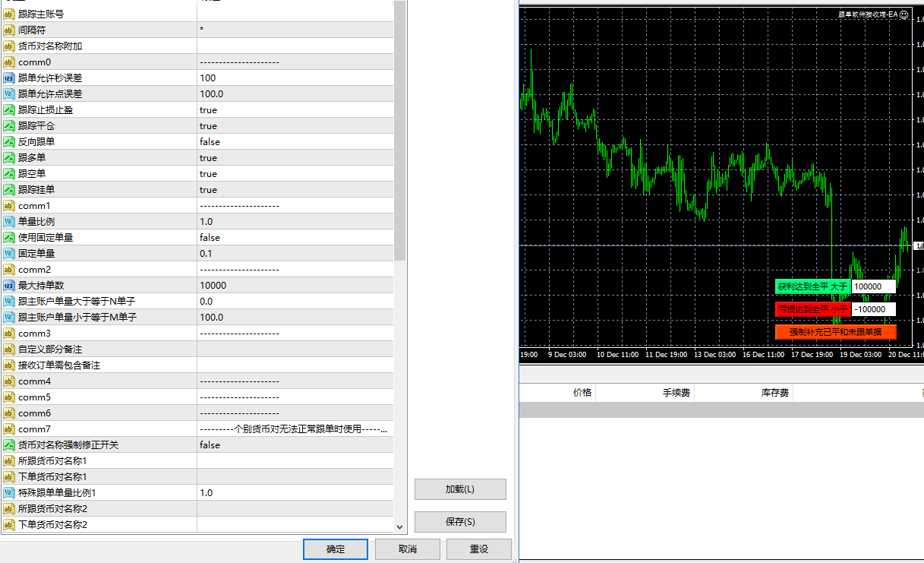Click the icon beside 跟主账户单量大于等于N单子
This screenshot has width=924, height=563.
[9, 301]
